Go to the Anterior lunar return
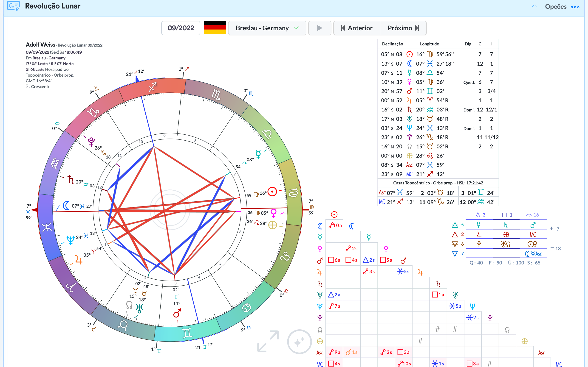The image size is (588, 367). tap(357, 28)
